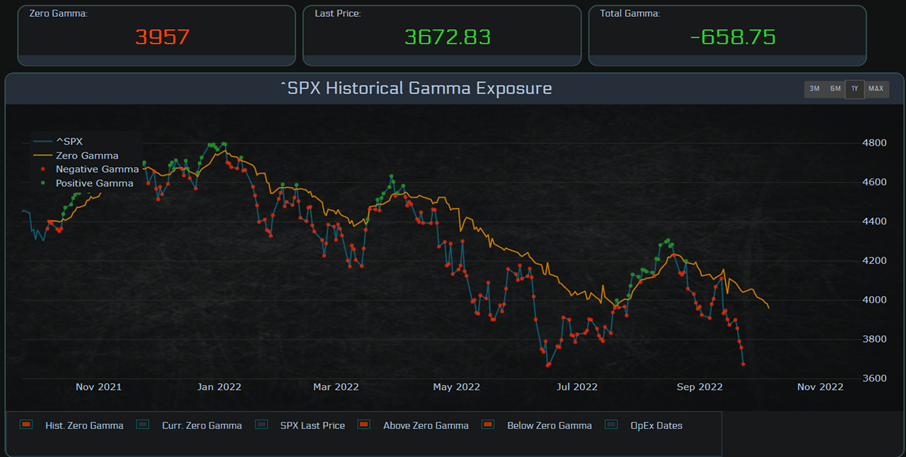Click the 3600 y-axis label

click(x=874, y=378)
